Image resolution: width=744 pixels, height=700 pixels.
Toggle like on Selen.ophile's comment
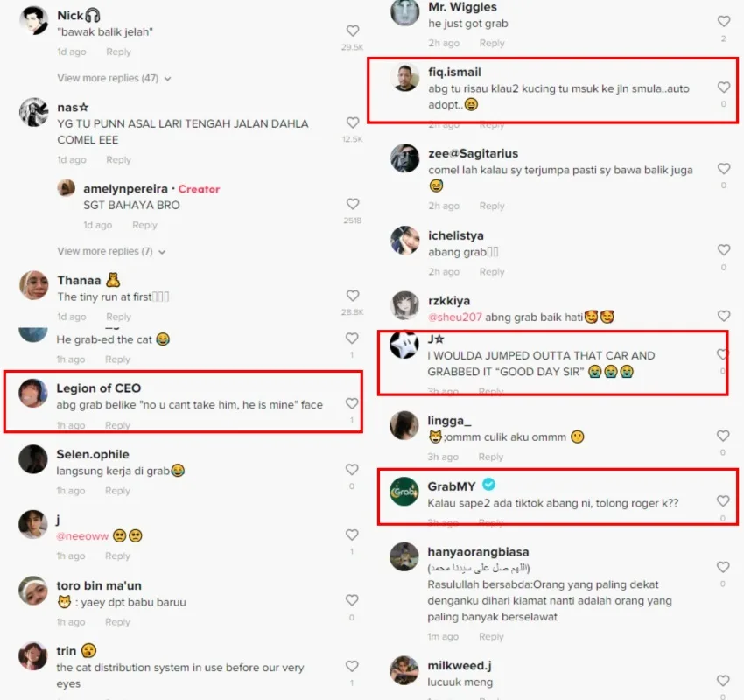(352, 470)
